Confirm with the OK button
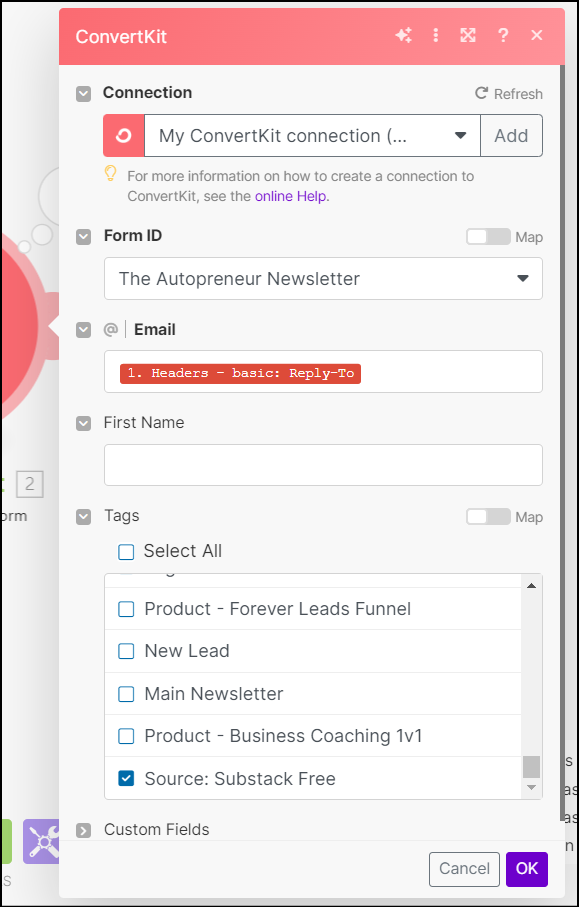Viewport: 579px width, 907px height. click(x=527, y=868)
